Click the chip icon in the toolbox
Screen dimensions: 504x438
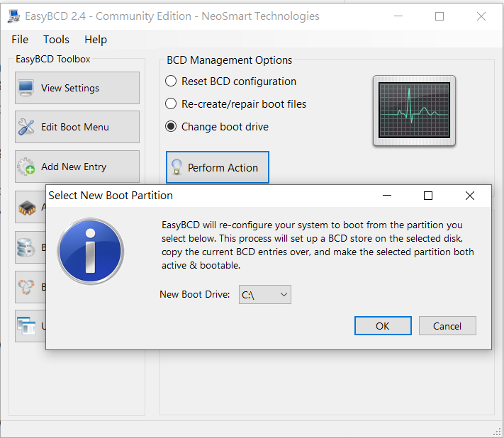point(27,208)
